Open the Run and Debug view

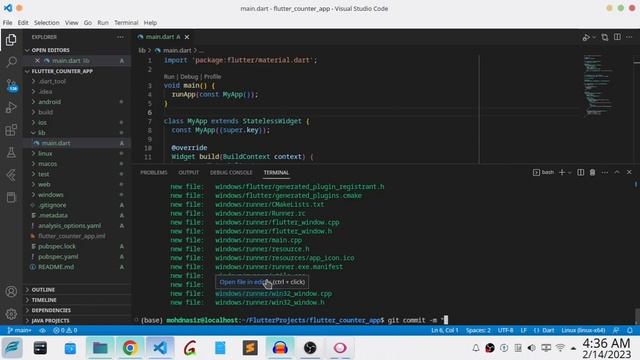(x=11, y=107)
